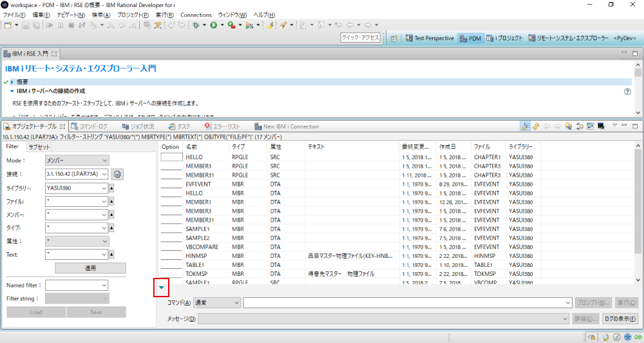644x343 pixels.
Task: Open the ナビゲート(N) menu
Action: [x=71, y=15]
